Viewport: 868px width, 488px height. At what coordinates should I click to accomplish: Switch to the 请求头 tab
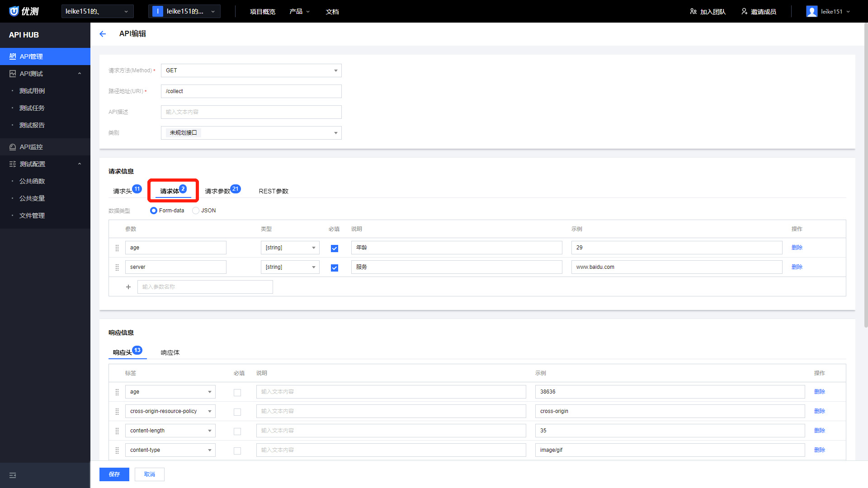tap(123, 191)
